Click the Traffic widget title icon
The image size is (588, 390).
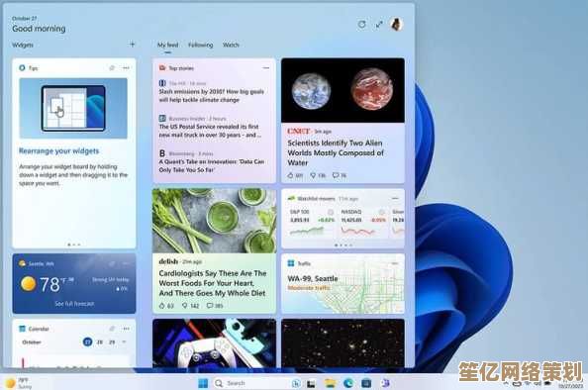coord(291,263)
